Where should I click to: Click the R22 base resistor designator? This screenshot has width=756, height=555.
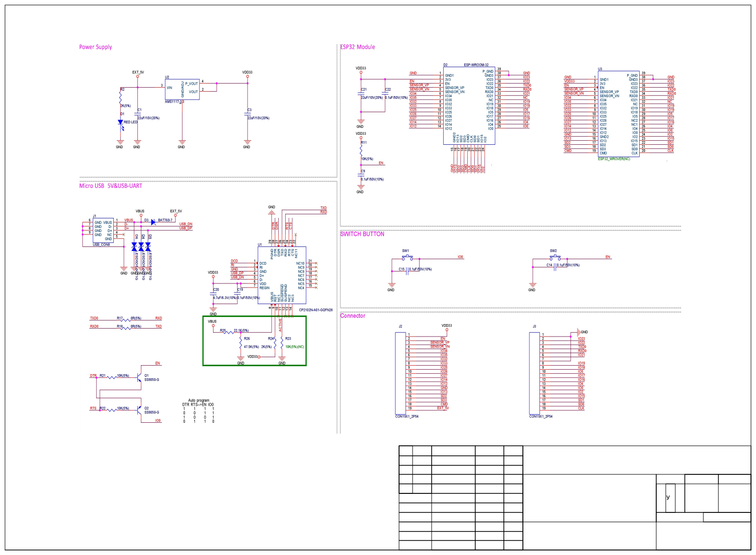(x=102, y=408)
